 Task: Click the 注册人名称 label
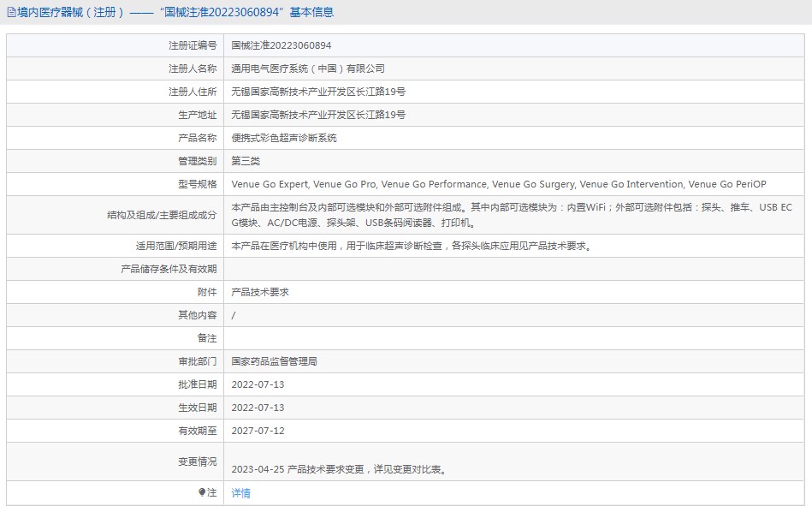(193, 68)
